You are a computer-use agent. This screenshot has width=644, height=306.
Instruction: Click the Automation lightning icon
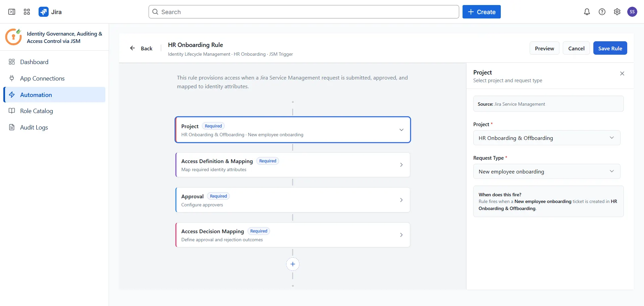pos(12,95)
